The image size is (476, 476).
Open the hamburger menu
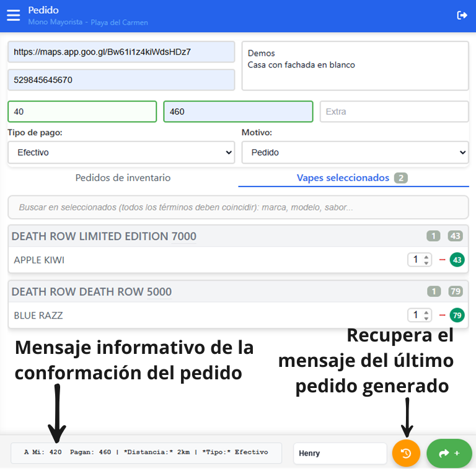click(x=13, y=15)
